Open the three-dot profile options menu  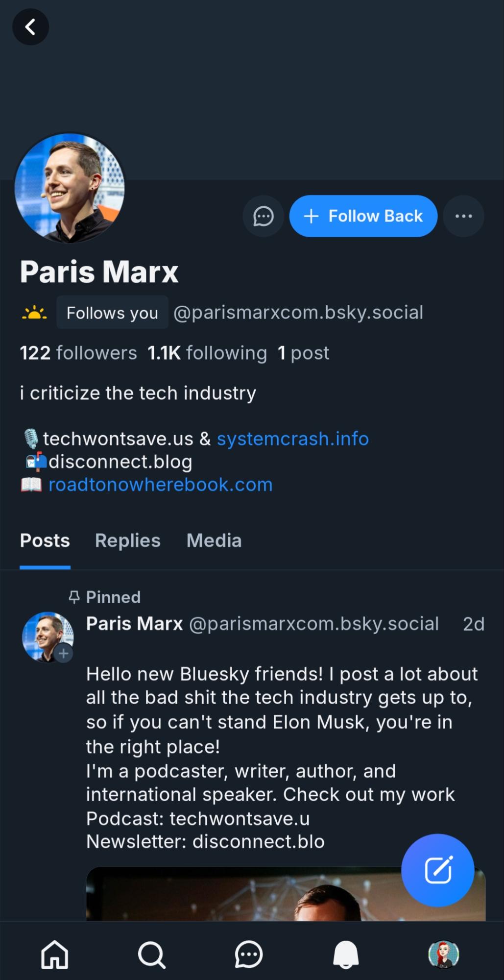(463, 216)
